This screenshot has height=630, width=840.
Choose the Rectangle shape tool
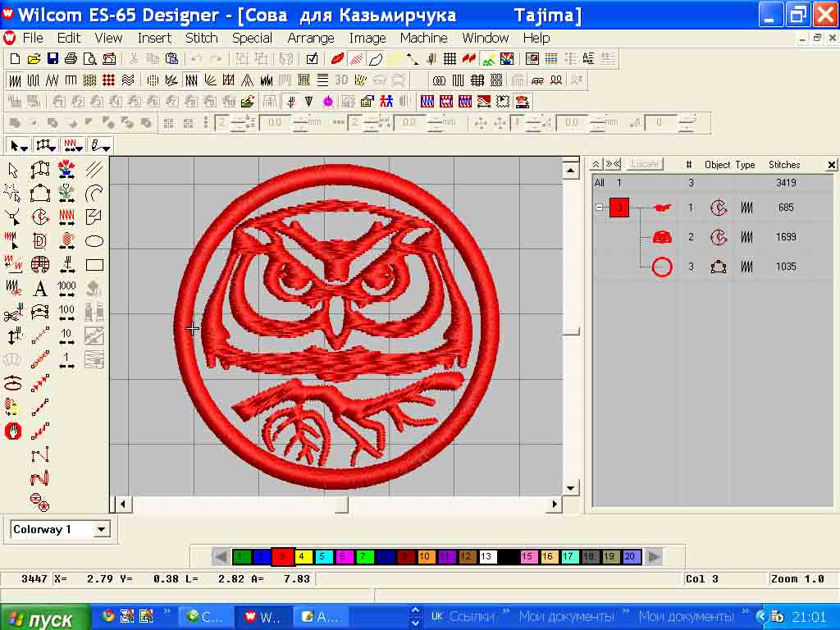point(94,265)
